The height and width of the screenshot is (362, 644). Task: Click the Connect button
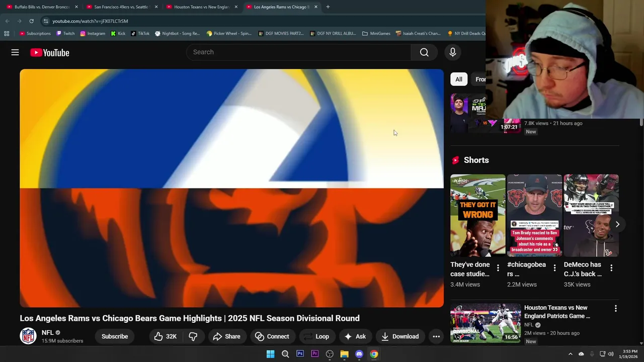[272, 336]
